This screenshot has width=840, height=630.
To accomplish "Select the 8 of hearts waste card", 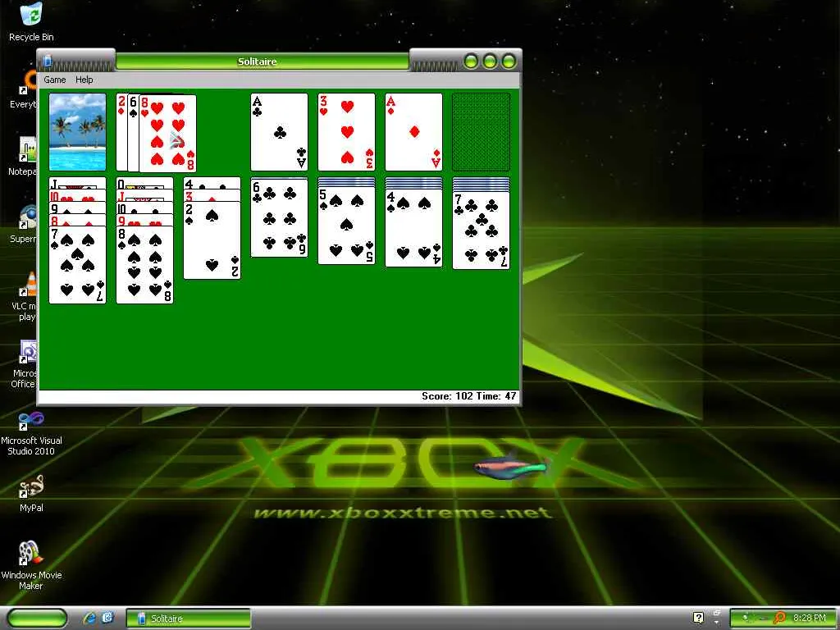I will pos(167,134).
